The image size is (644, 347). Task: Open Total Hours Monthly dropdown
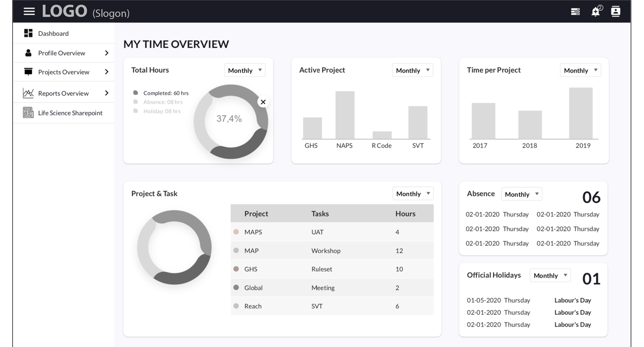point(245,70)
